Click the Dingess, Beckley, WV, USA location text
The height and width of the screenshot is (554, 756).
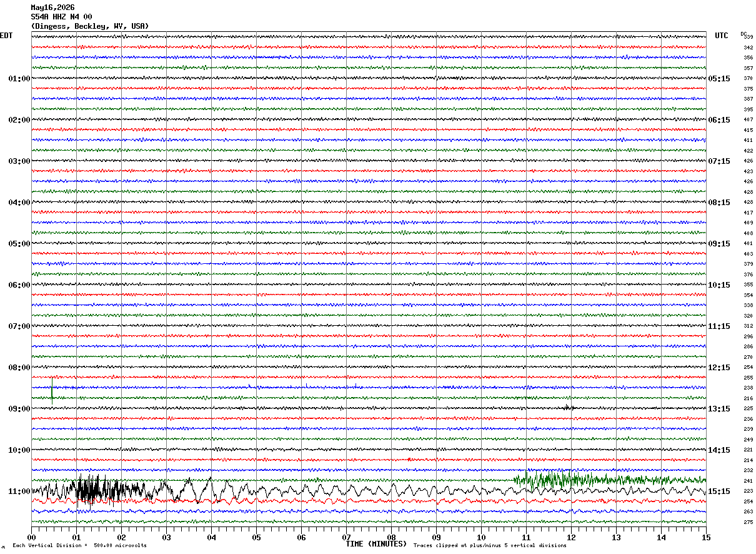point(90,26)
